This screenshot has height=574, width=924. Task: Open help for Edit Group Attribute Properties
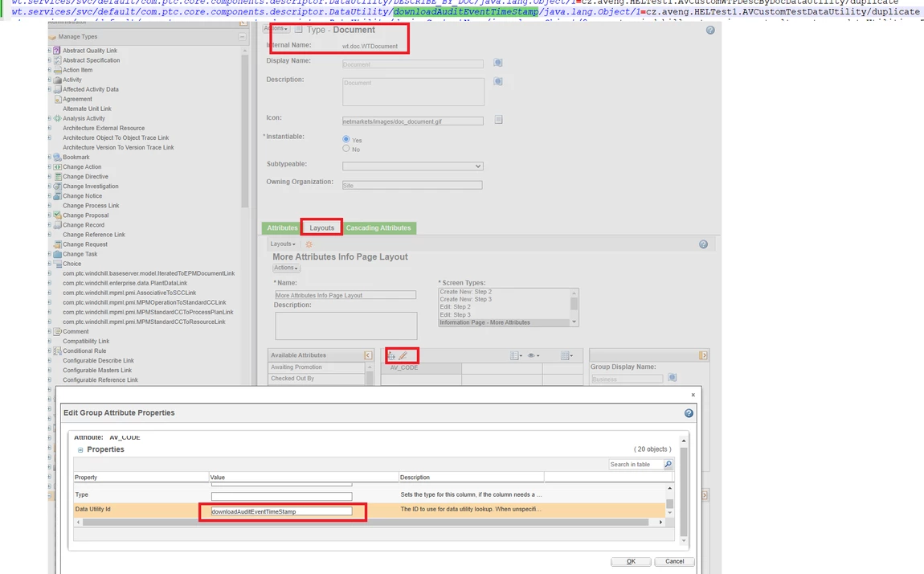(689, 413)
